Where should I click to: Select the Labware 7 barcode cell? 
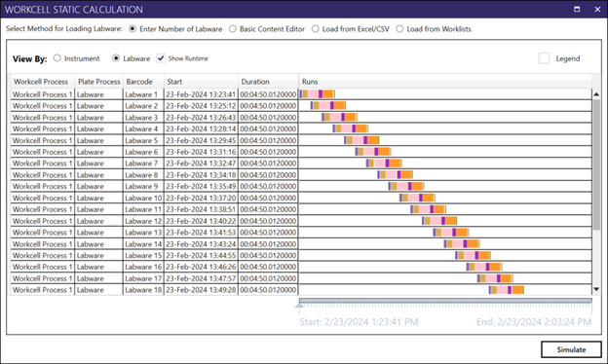pyautogui.click(x=143, y=164)
